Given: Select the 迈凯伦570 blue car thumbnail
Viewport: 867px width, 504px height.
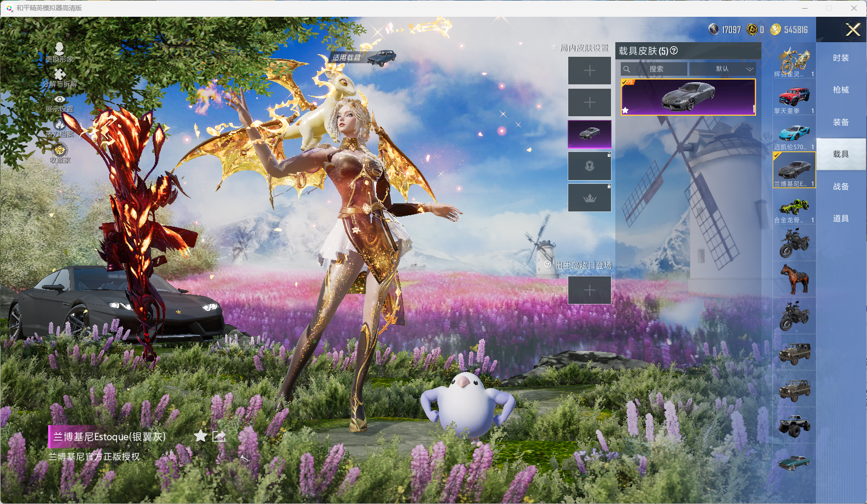Looking at the screenshot, I should pyautogui.click(x=794, y=135).
